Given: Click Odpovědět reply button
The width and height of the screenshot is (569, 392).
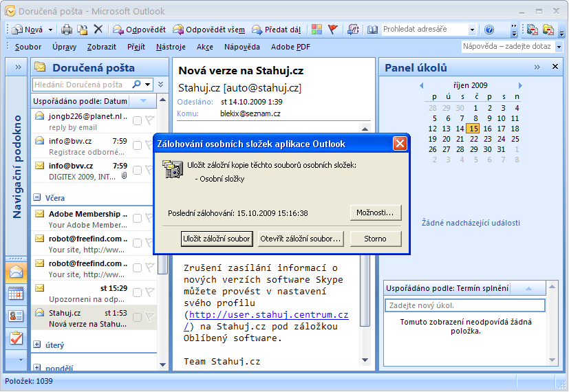Looking at the screenshot, I should [x=139, y=30].
